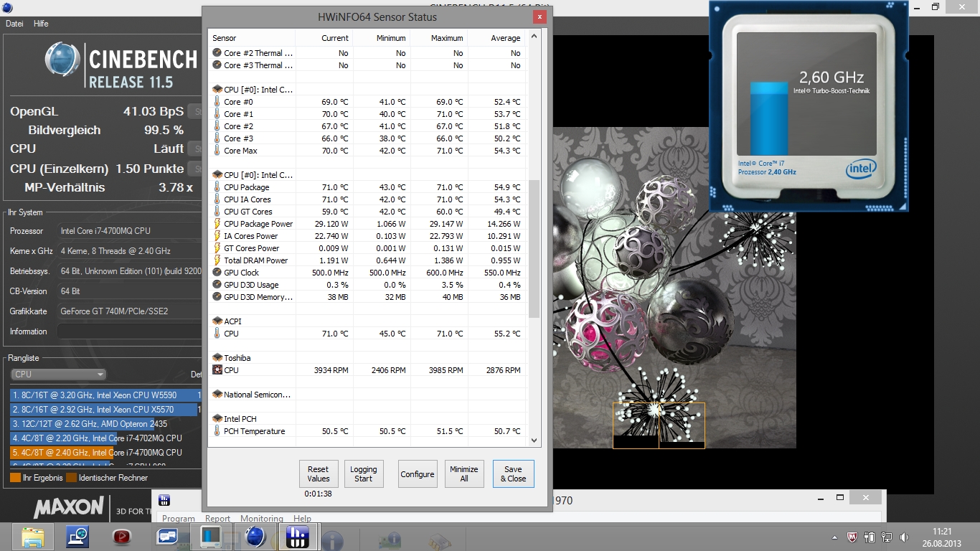Click the thermometer icon beside Core #0

point(217,102)
